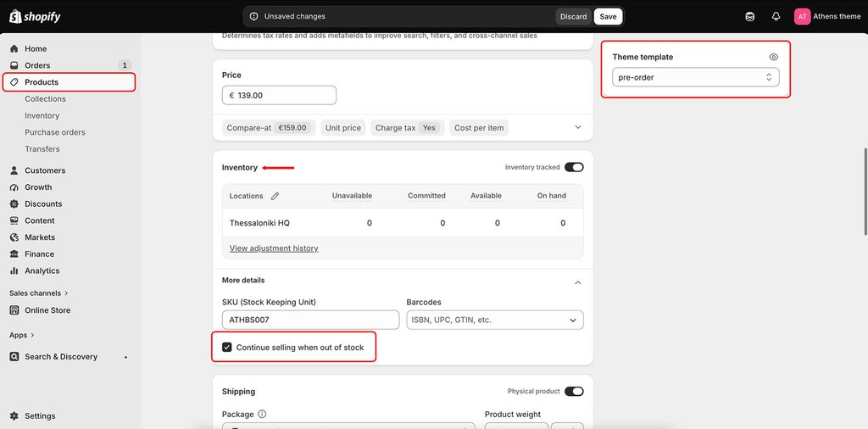Click the SKU field containing ATHBS007

click(x=310, y=320)
